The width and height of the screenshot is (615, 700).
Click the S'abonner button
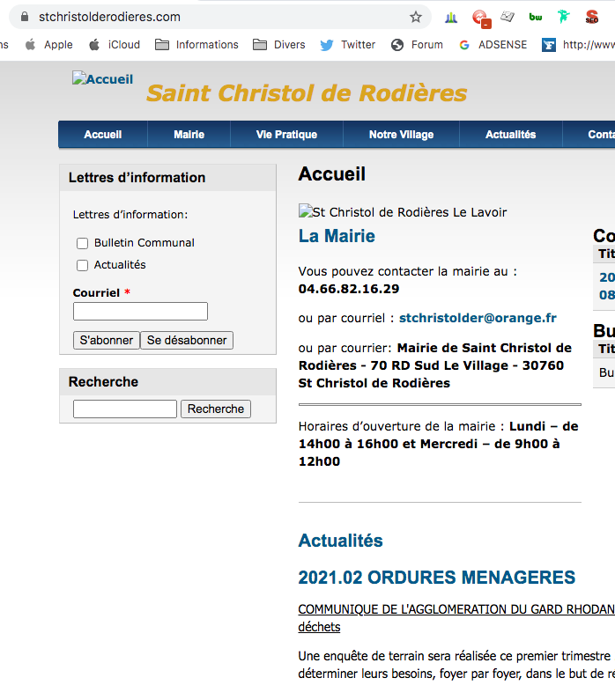pos(106,340)
